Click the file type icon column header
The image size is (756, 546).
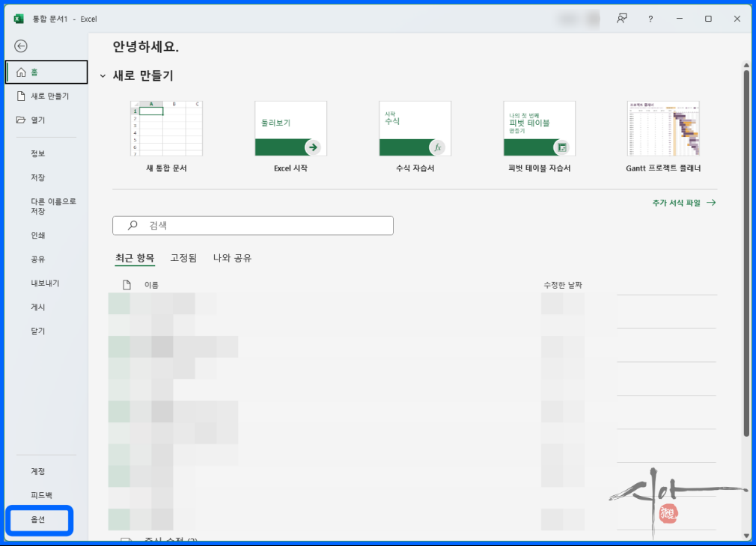point(126,285)
